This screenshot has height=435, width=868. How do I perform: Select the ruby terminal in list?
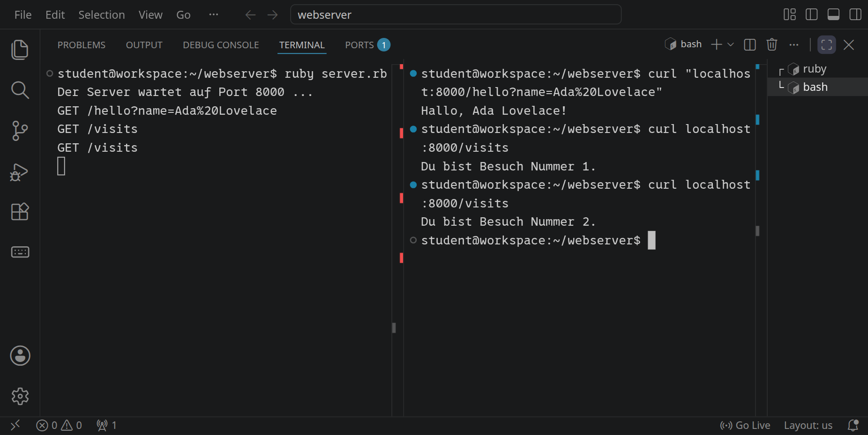pyautogui.click(x=817, y=69)
